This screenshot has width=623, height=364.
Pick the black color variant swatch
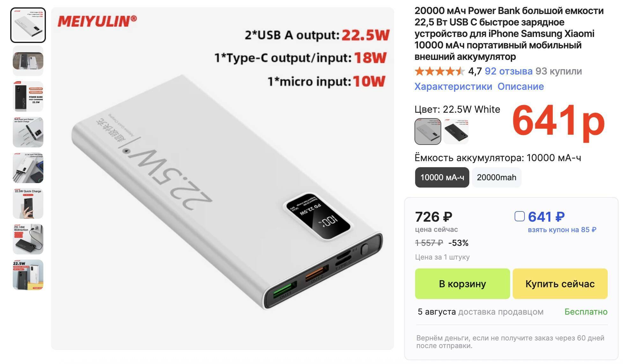pos(456,132)
